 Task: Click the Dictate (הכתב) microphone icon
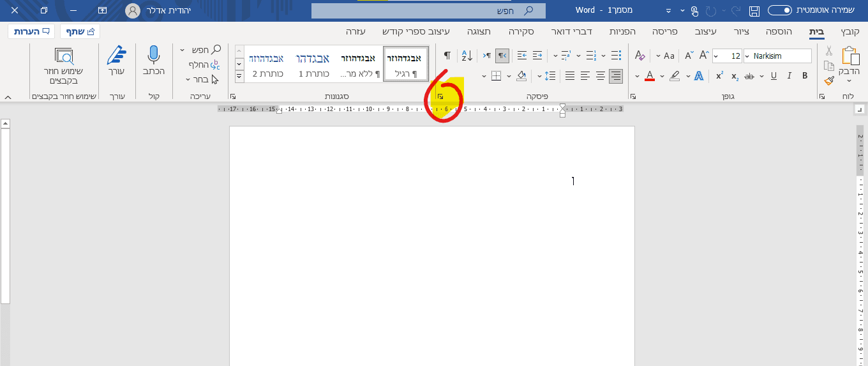point(154,56)
